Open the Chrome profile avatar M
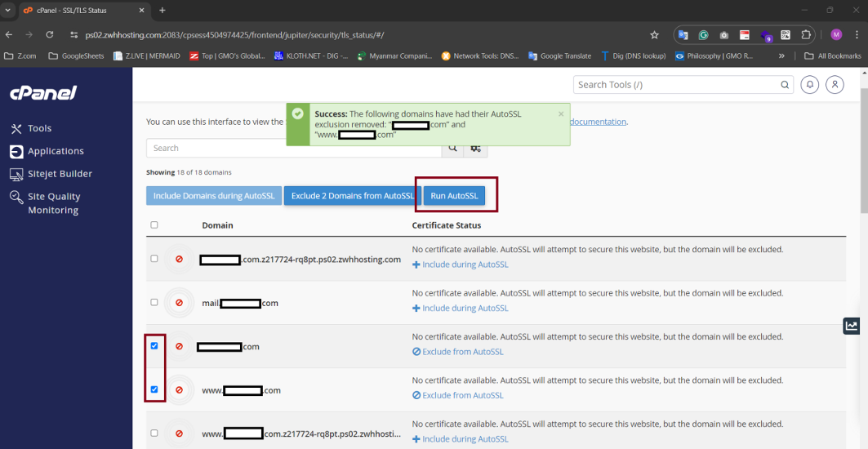 click(x=836, y=35)
